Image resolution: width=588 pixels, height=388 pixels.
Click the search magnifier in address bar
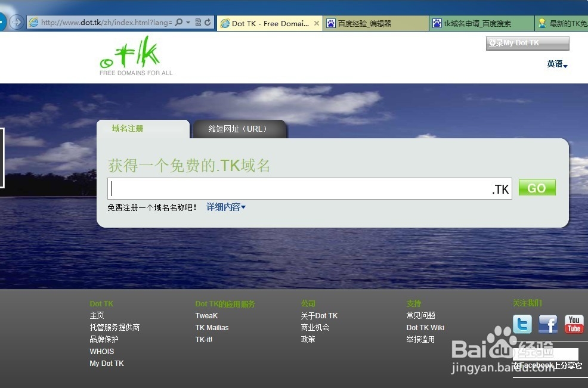click(179, 22)
